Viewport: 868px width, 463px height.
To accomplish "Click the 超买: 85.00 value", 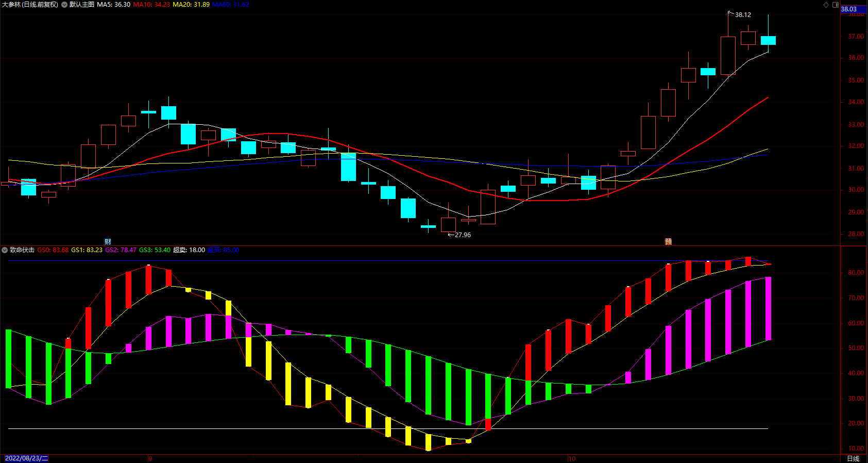I will tap(224, 250).
